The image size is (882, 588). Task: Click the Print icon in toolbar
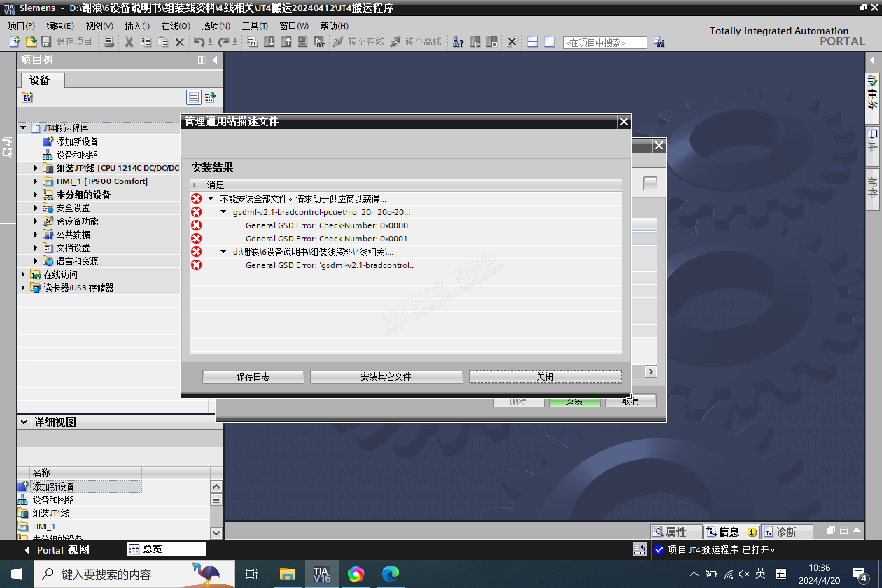pyautogui.click(x=109, y=42)
